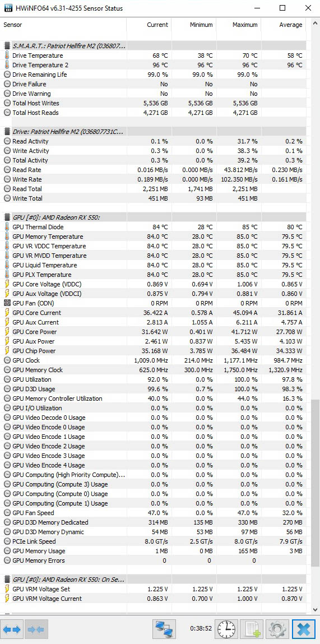Open the remote network monitoring icon
The width and height of the screenshot is (320, 644).
pos(164,629)
